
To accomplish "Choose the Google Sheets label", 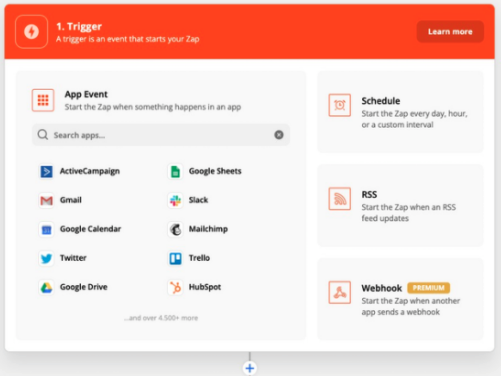I will pyautogui.click(x=215, y=171).
